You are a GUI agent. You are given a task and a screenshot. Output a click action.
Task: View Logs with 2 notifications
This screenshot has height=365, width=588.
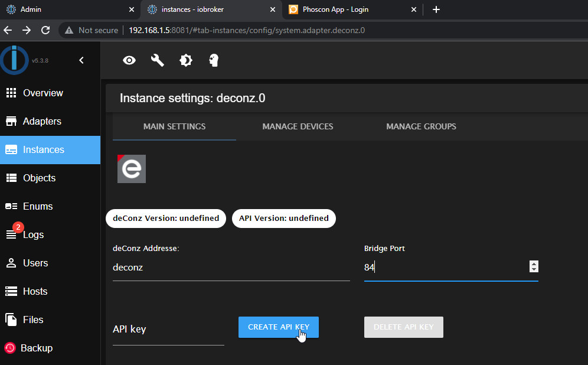pyautogui.click(x=33, y=234)
